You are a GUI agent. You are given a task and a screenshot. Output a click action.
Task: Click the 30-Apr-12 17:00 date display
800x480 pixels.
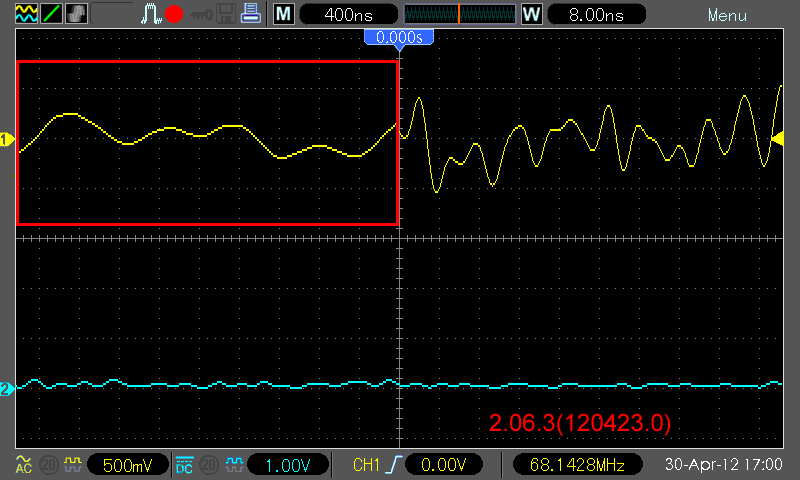723,464
